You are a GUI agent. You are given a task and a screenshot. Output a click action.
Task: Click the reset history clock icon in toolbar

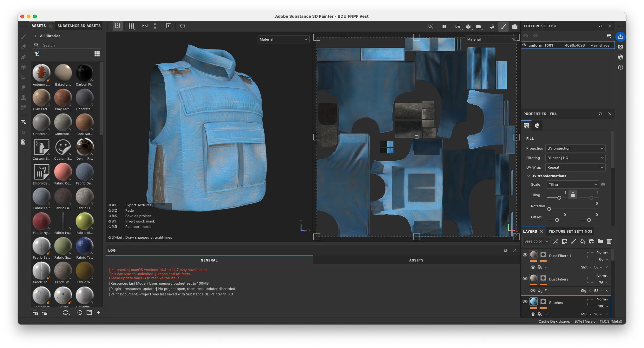pyautogui.click(x=182, y=26)
